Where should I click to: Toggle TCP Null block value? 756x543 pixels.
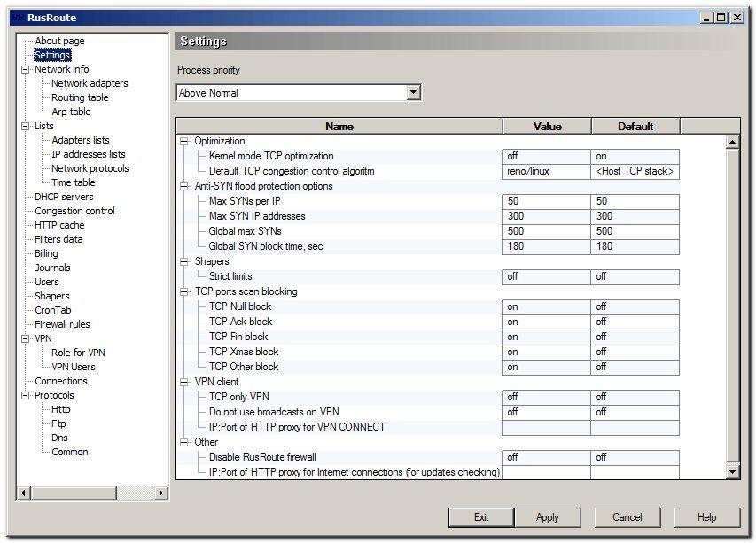(546, 306)
